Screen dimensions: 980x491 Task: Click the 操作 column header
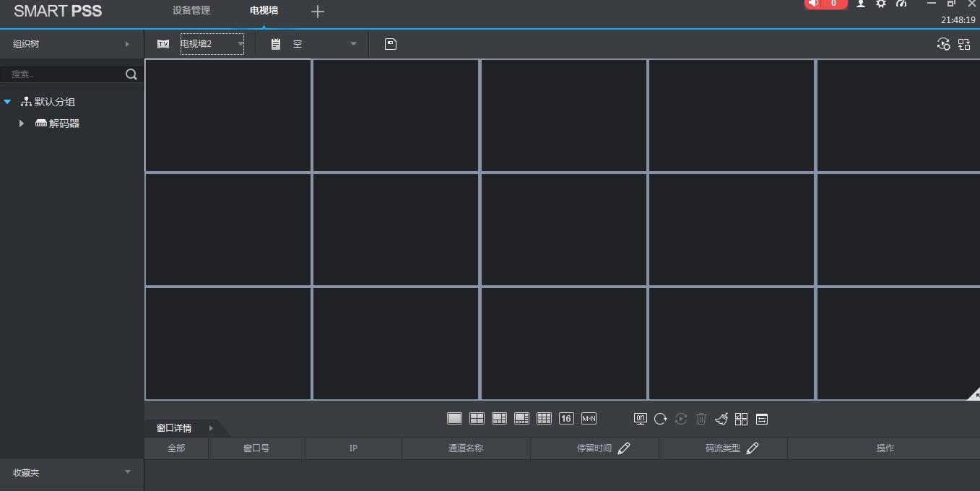coord(885,448)
